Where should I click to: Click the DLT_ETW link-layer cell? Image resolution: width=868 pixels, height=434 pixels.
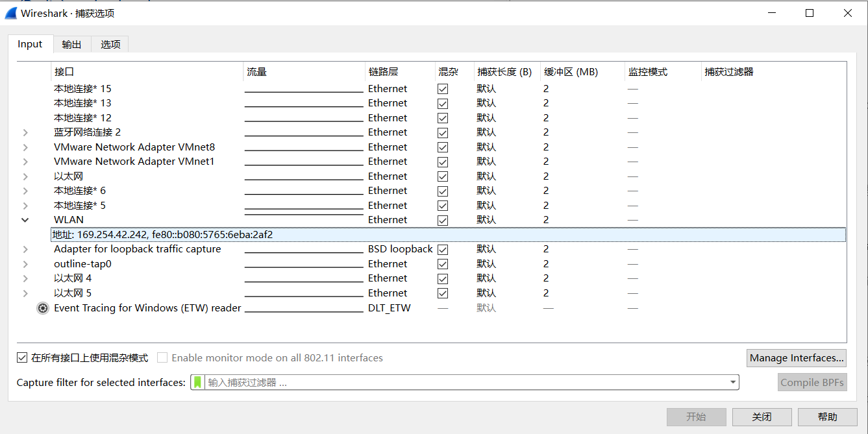pos(390,308)
